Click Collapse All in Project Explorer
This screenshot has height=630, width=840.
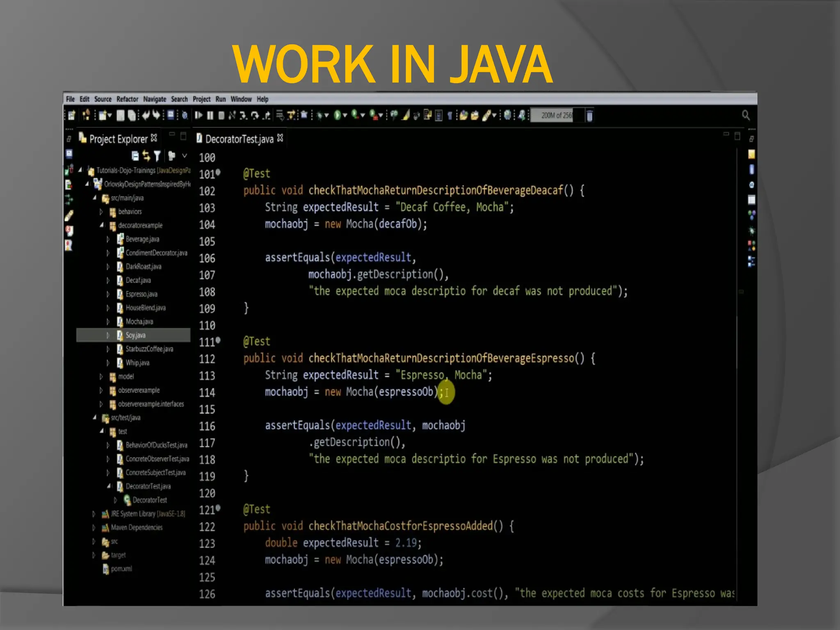coord(135,156)
